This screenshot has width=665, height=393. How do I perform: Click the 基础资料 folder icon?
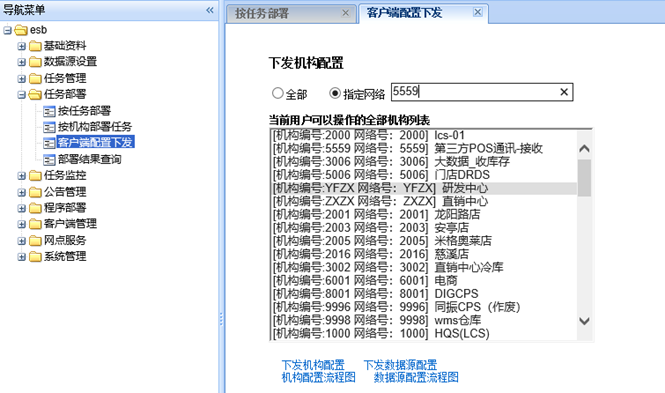35,46
